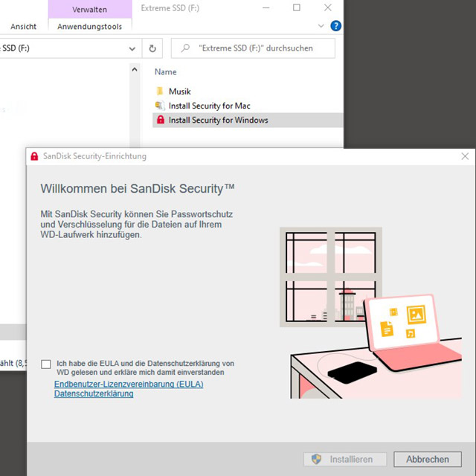Click the search field for Extreme SSD
The image size is (476, 476).
260,48
